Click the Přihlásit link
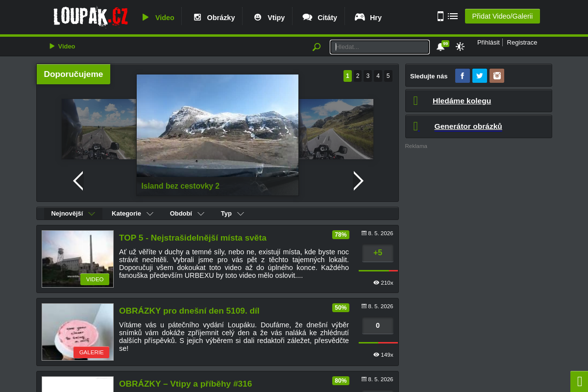Viewport: 588px width, 392px height. pos(489,43)
